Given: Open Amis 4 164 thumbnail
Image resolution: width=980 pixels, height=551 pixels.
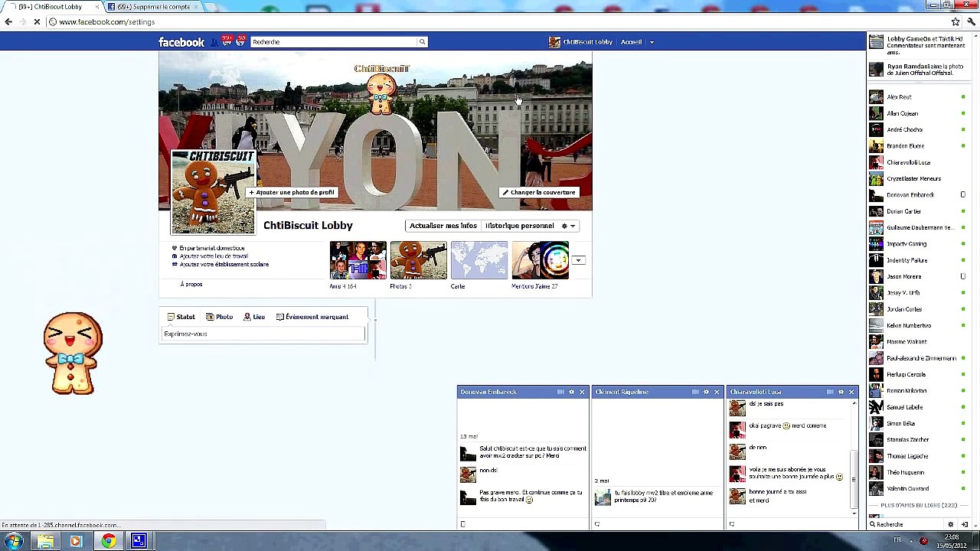Looking at the screenshot, I should click(x=358, y=260).
